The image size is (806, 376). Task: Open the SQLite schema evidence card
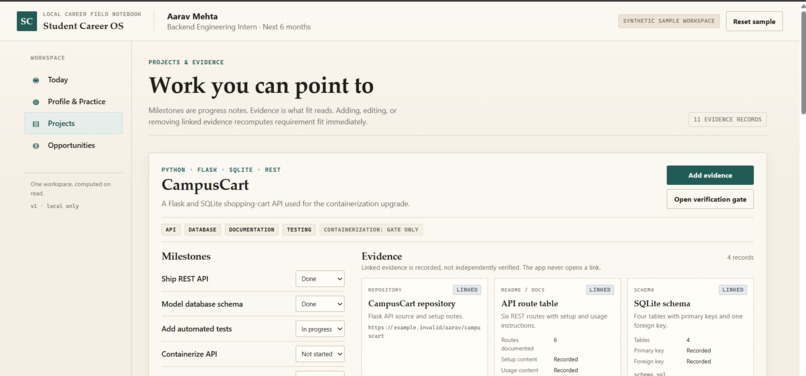pyautogui.click(x=690, y=327)
